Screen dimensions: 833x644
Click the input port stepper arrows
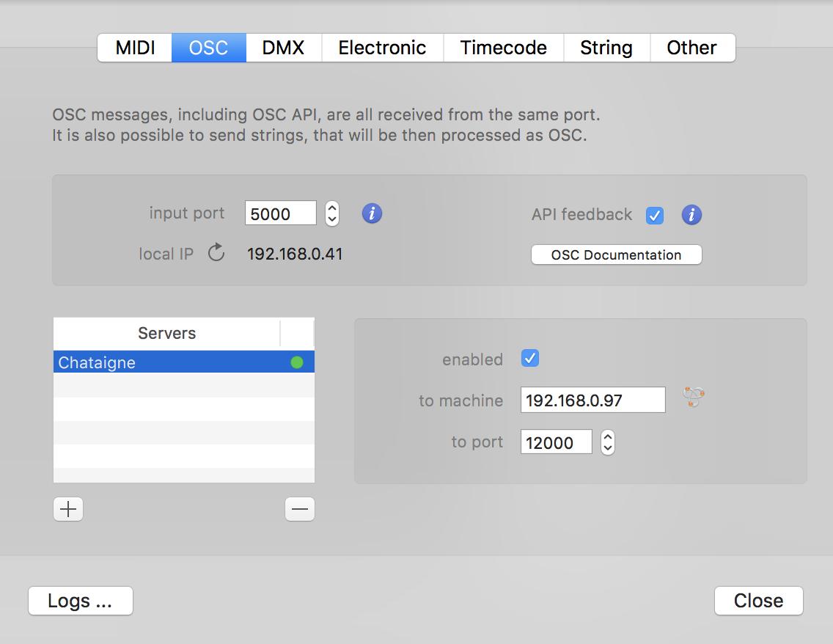coord(332,213)
